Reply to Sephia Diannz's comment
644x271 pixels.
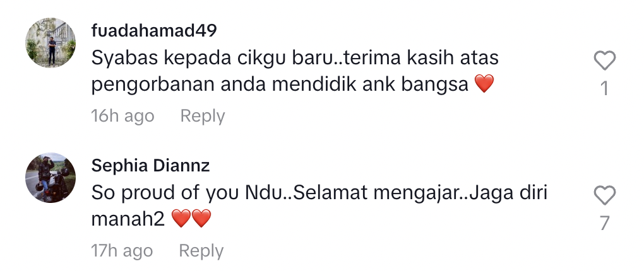pyautogui.click(x=201, y=251)
